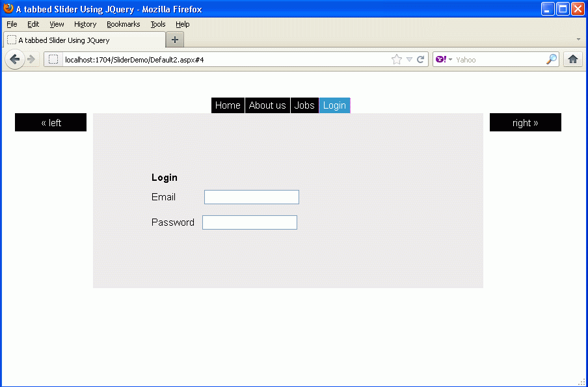Open the list all tabs dropdown arrow
The image size is (588, 387).
pyautogui.click(x=578, y=40)
